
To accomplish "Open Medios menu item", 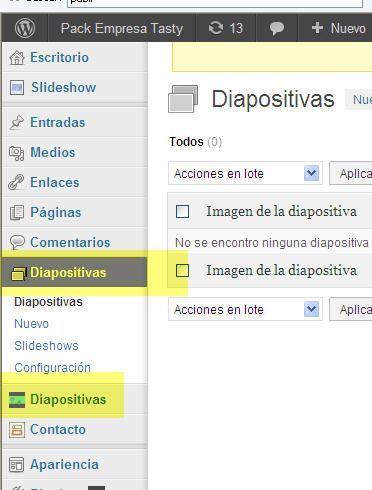I will point(53,152).
